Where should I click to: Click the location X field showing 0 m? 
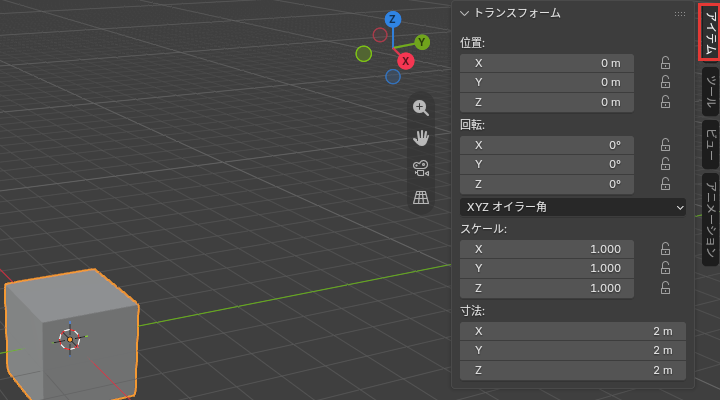click(x=547, y=63)
